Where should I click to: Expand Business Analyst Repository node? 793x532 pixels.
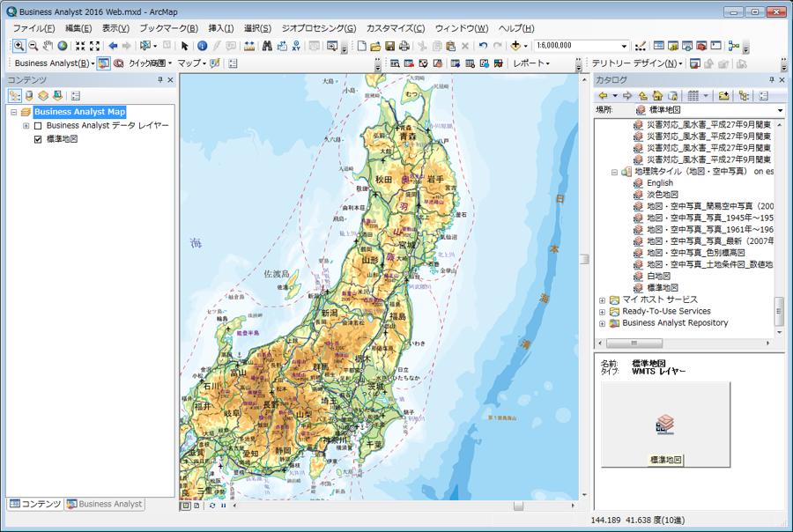[x=603, y=323]
